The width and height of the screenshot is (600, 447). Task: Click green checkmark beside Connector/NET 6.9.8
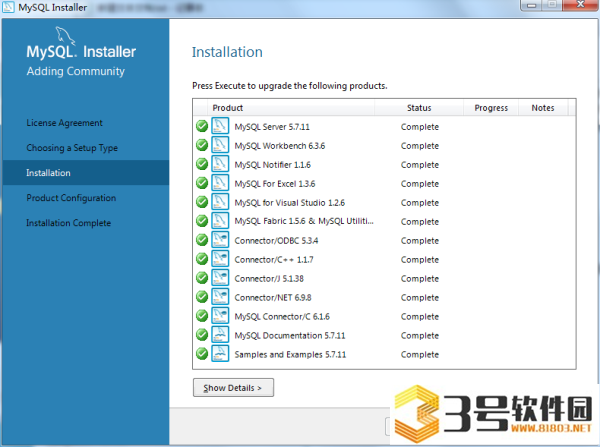pyautogui.click(x=202, y=297)
